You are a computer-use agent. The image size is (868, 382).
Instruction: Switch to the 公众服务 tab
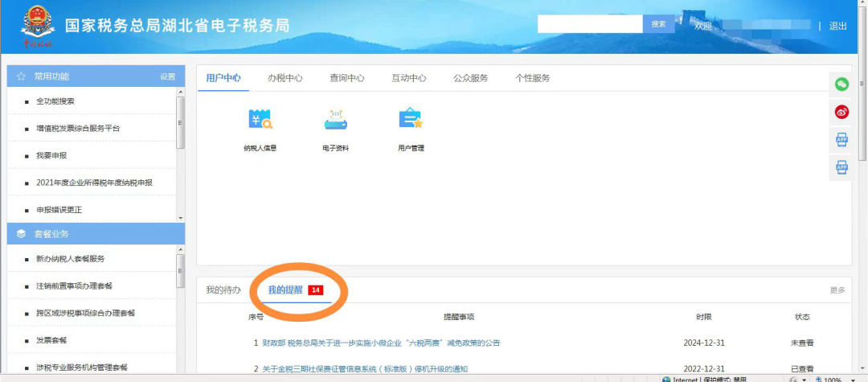[x=470, y=78]
